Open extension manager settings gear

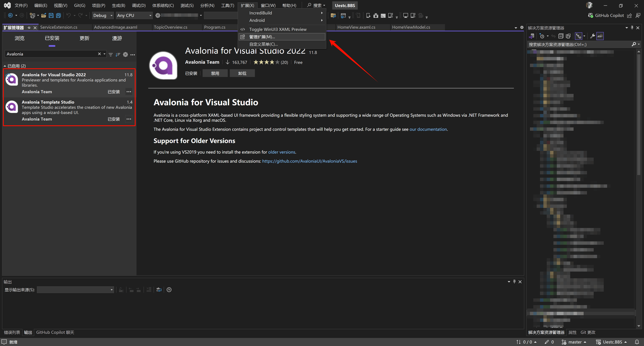(125, 54)
